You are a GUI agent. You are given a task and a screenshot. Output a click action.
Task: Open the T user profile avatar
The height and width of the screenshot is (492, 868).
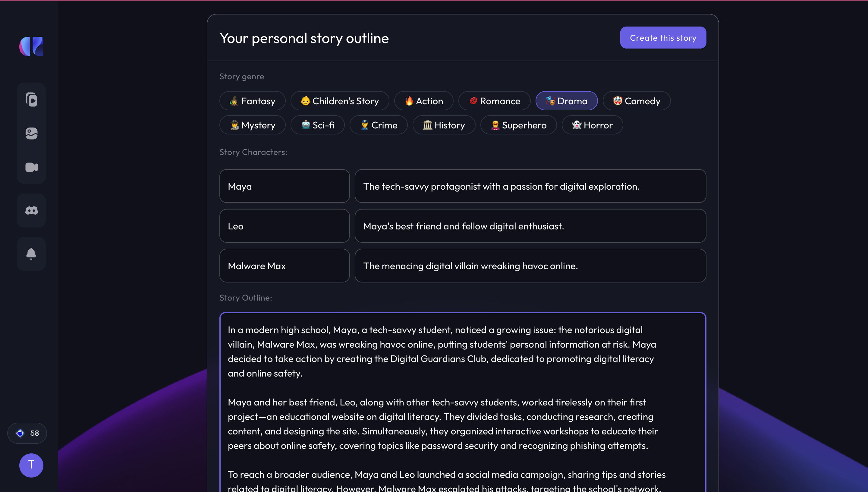[x=31, y=465]
